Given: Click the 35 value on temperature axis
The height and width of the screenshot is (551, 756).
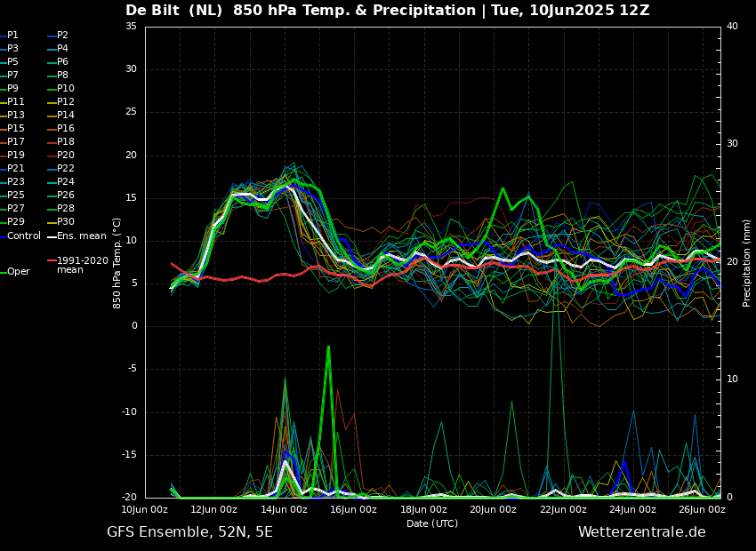Looking at the screenshot, I should pos(131,27).
